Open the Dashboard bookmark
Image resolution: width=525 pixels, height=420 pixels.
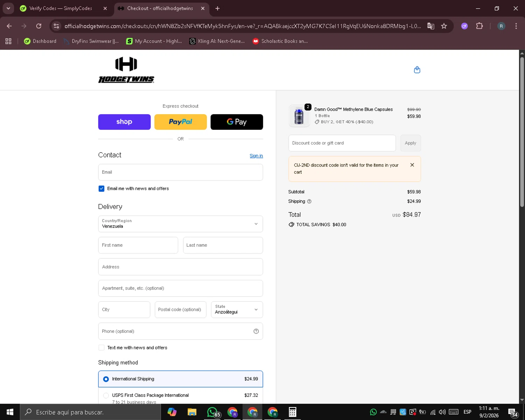click(x=40, y=41)
